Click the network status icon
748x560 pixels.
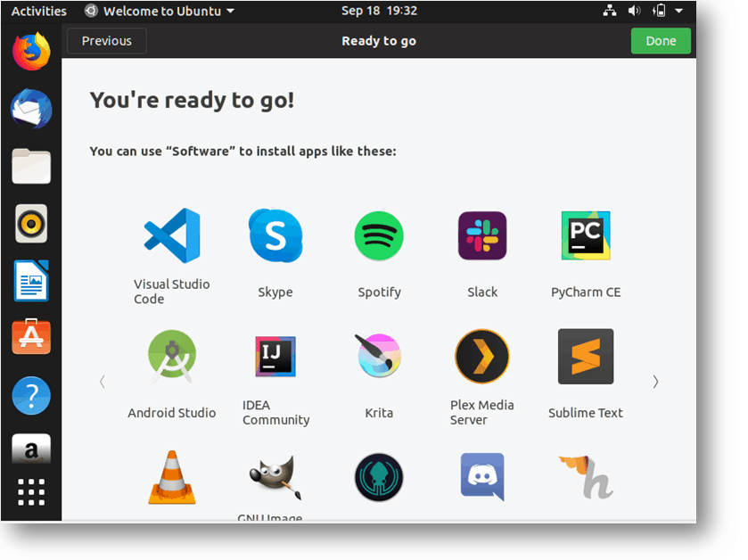(x=610, y=11)
